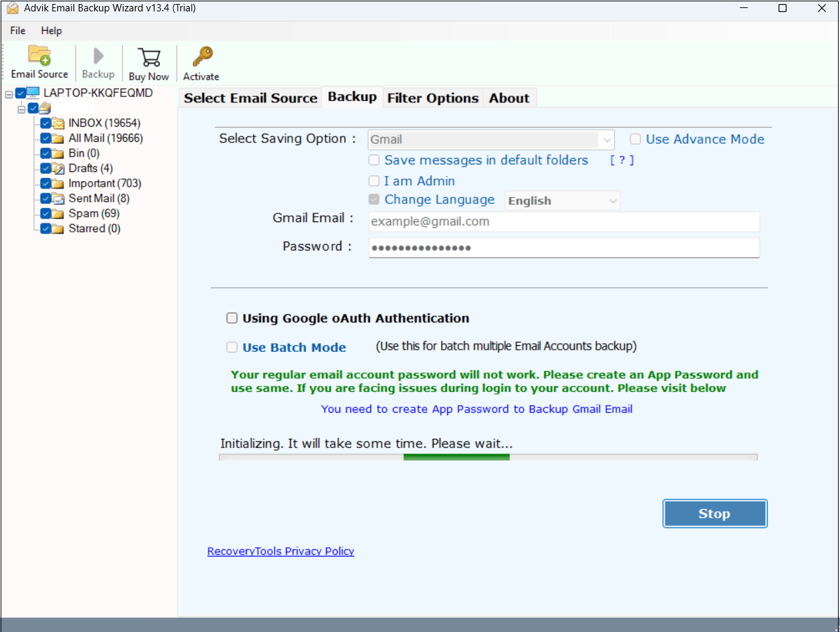Open the RecoveryTools Privacy Policy link

point(281,551)
